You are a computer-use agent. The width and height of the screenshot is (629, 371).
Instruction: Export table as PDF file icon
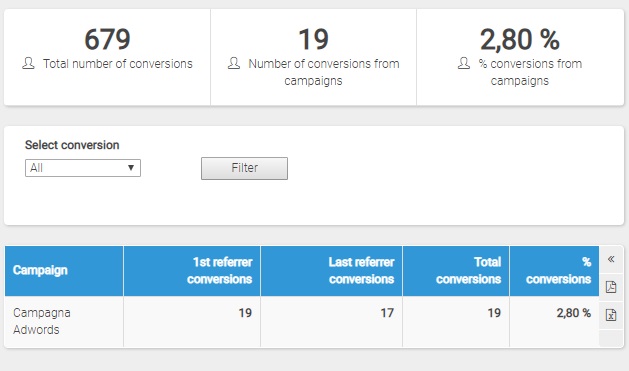(x=611, y=287)
